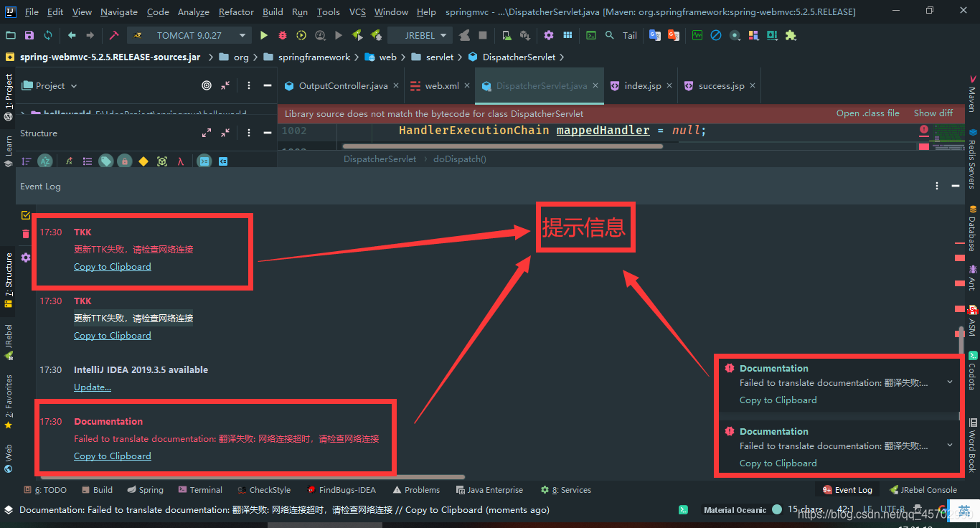This screenshot has width=980, height=528.
Task: Click Open .class file link
Action: (868, 113)
